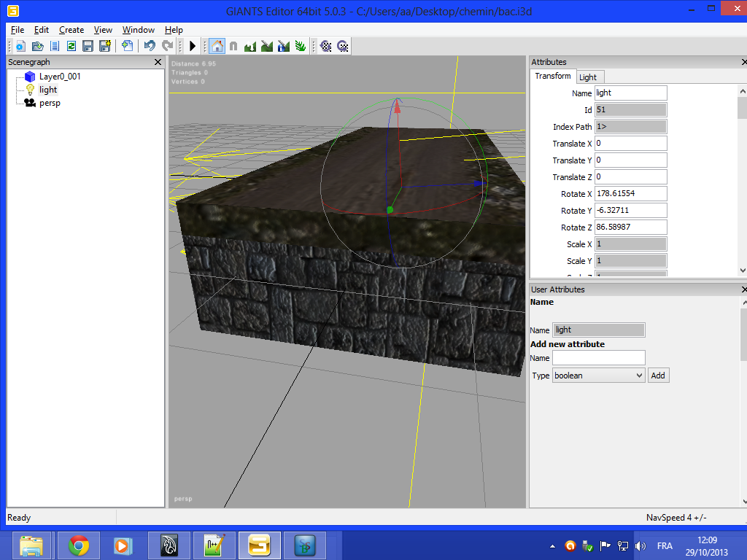Open the media player taskbar icon

123,545
